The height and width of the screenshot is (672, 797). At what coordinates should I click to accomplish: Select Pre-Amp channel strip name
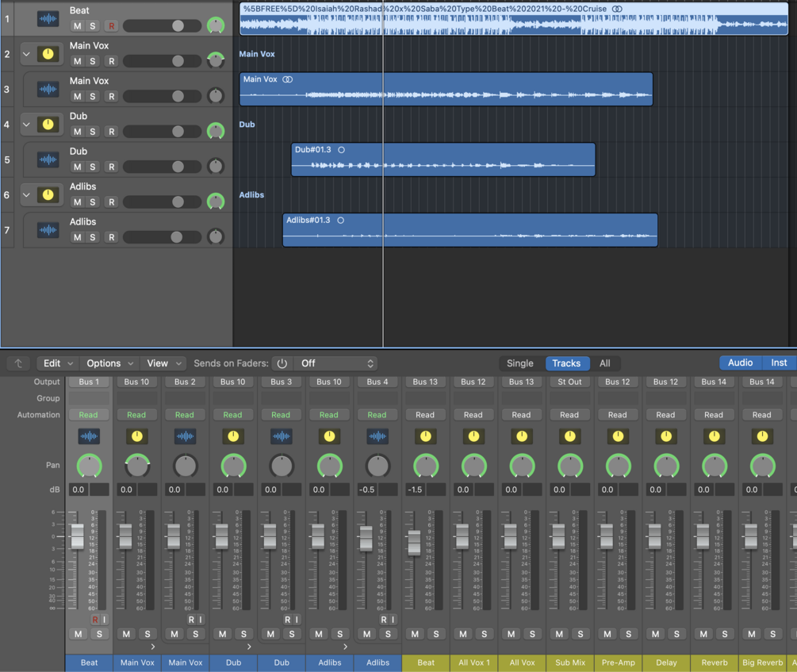618,662
